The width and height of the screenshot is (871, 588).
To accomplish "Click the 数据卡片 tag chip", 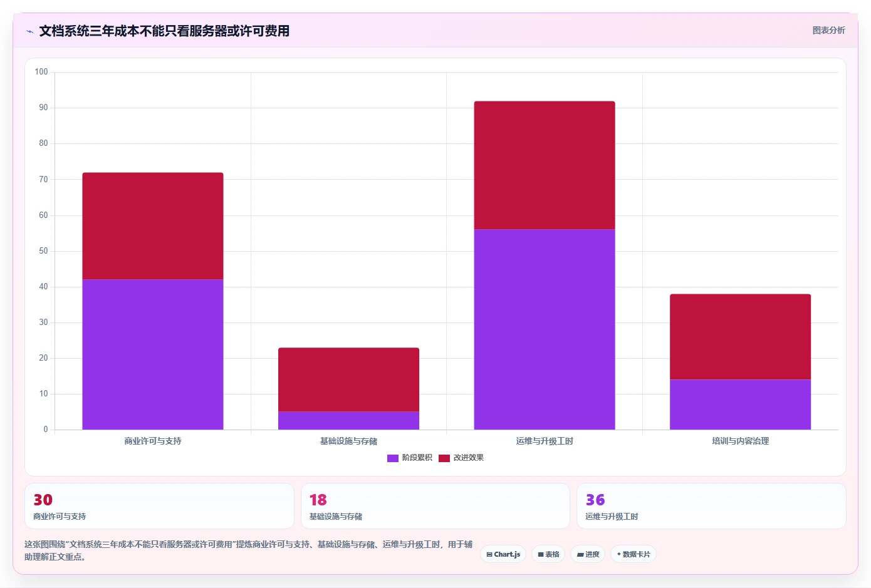I will pyautogui.click(x=634, y=554).
